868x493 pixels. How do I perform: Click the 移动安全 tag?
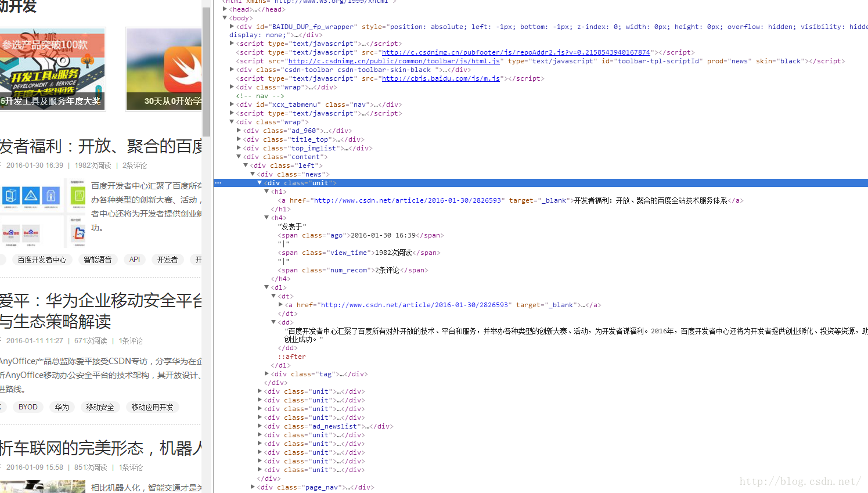click(100, 407)
